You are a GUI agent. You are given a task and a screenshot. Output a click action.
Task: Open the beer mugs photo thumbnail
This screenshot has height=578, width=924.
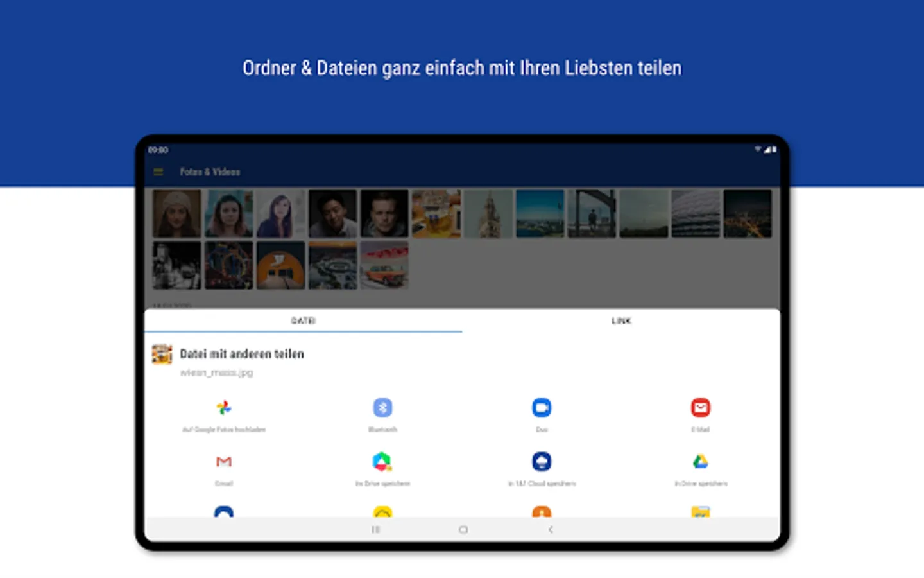(436, 213)
